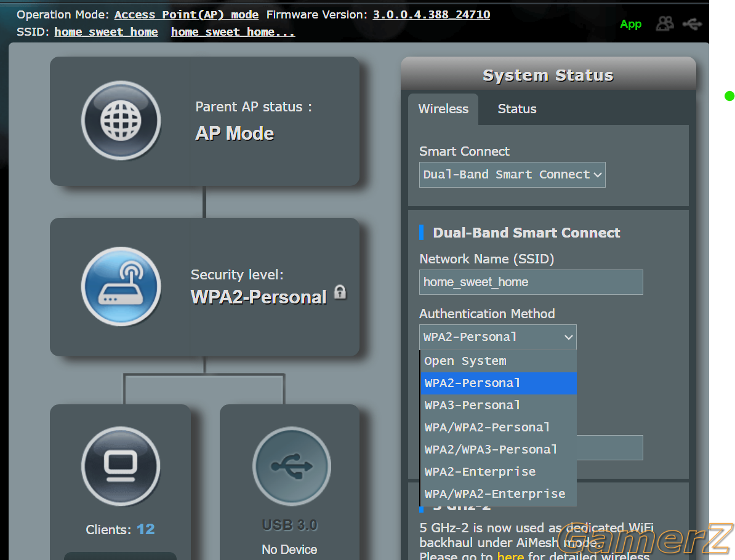Select the blue wireless router icon
Image resolution: width=735 pixels, height=560 pixels.
tap(121, 286)
